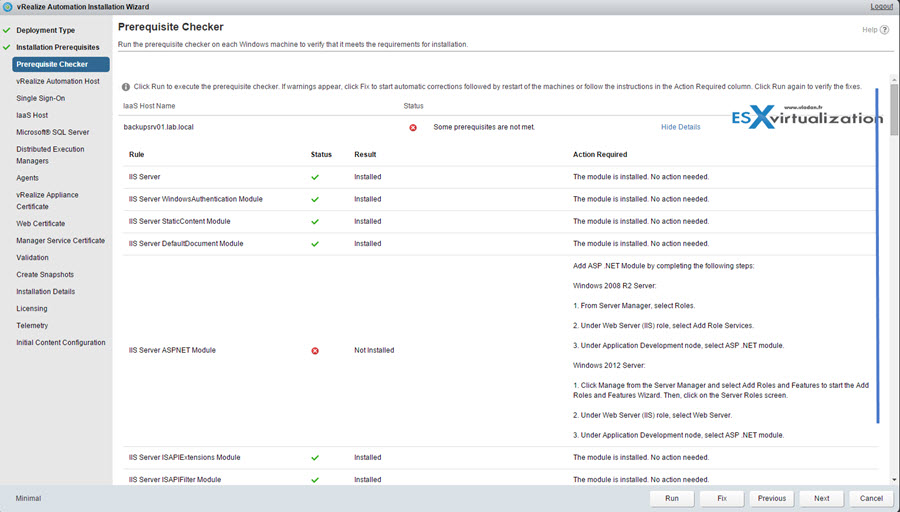Click IaaS Host Name column header
Viewport: 900px width, 512px height.
pyautogui.click(x=149, y=106)
